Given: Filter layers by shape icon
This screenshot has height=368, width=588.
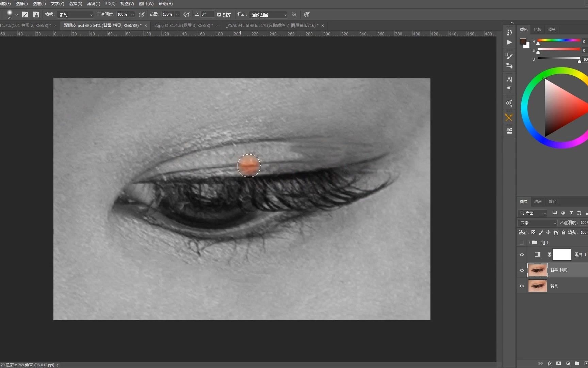Looking at the screenshot, I should [579, 213].
